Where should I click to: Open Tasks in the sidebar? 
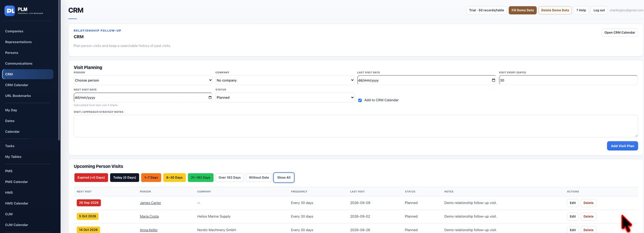click(10, 146)
